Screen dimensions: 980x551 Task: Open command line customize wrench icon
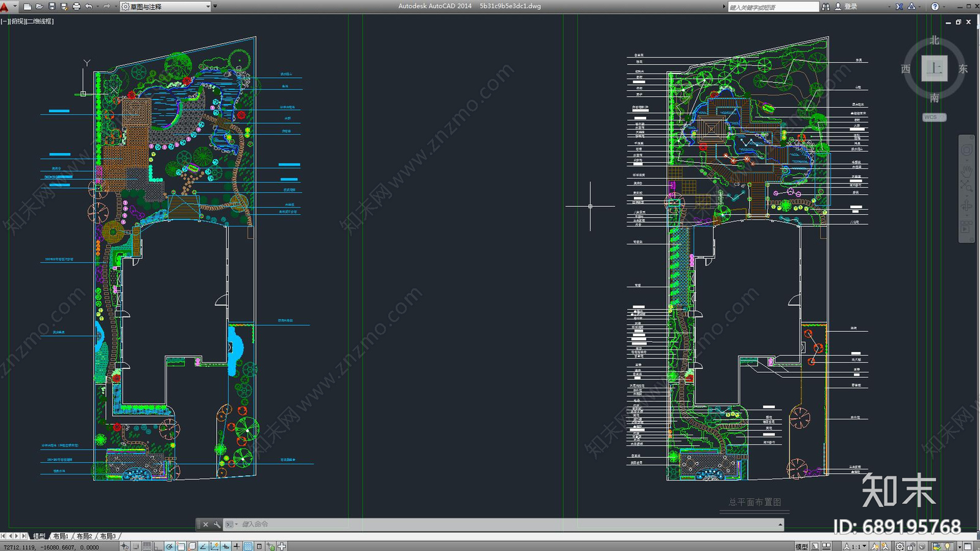click(x=217, y=525)
